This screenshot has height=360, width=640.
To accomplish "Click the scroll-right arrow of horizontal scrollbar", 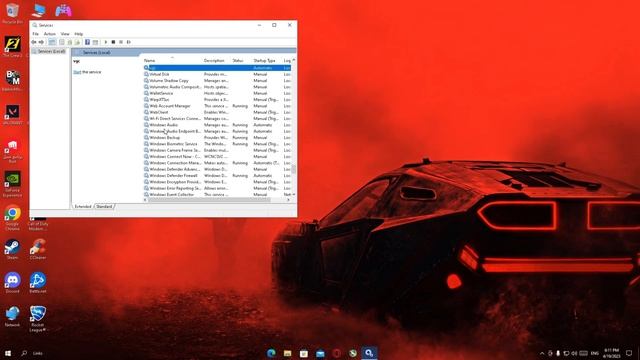I will pos(288,200).
